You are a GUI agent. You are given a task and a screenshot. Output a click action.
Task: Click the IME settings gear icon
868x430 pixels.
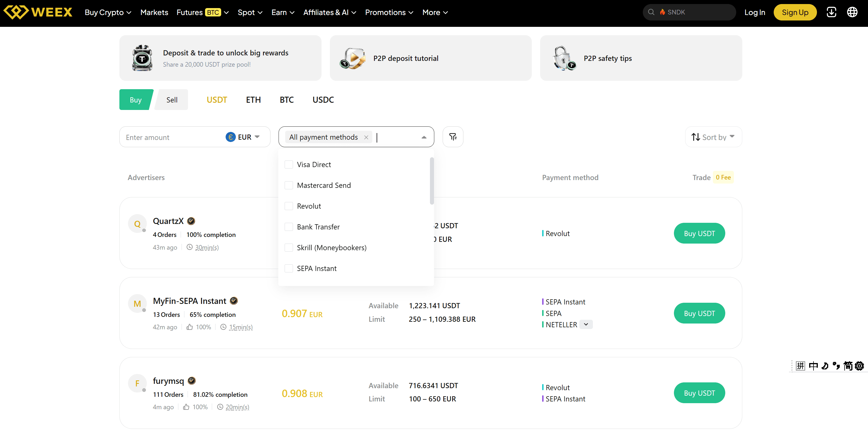(x=860, y=366)
